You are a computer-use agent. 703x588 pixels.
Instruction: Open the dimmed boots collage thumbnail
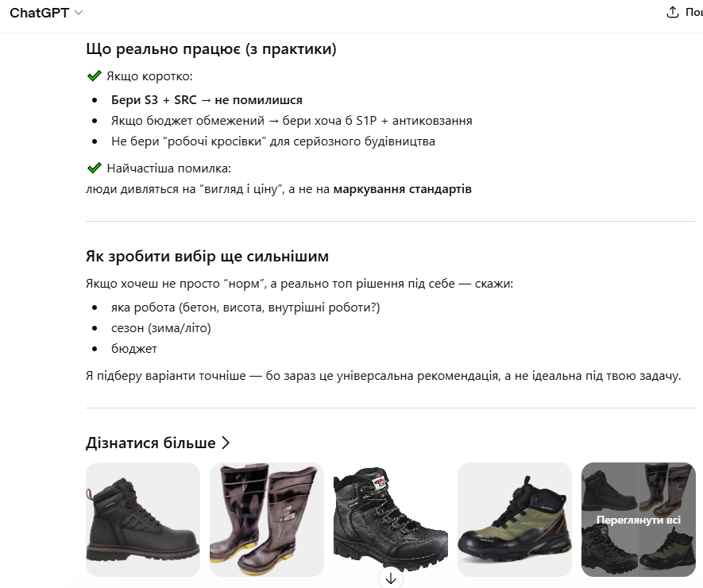[638, 519]
